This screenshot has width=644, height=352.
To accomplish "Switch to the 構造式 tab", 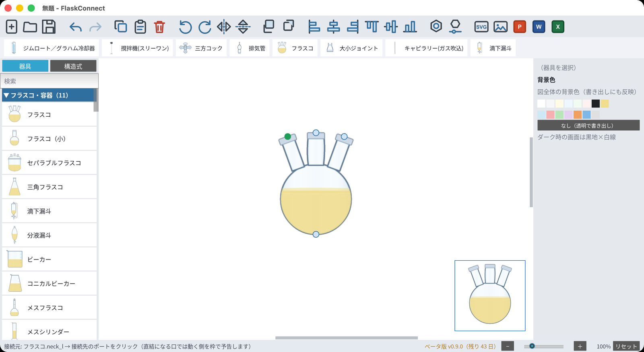I will point(73,66).
